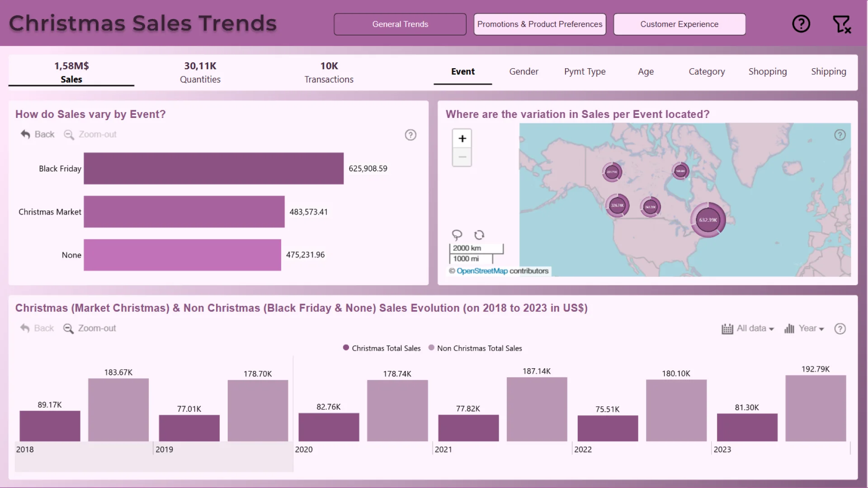The image size is (868, 488).
Task: Switch to General Trends page
Action: tap(400, 24)
